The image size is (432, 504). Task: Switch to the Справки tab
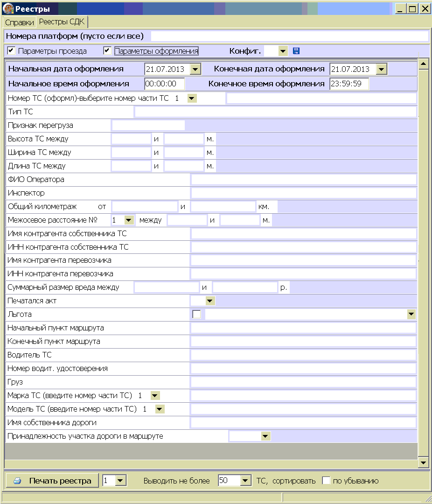(x=20, y=22)
